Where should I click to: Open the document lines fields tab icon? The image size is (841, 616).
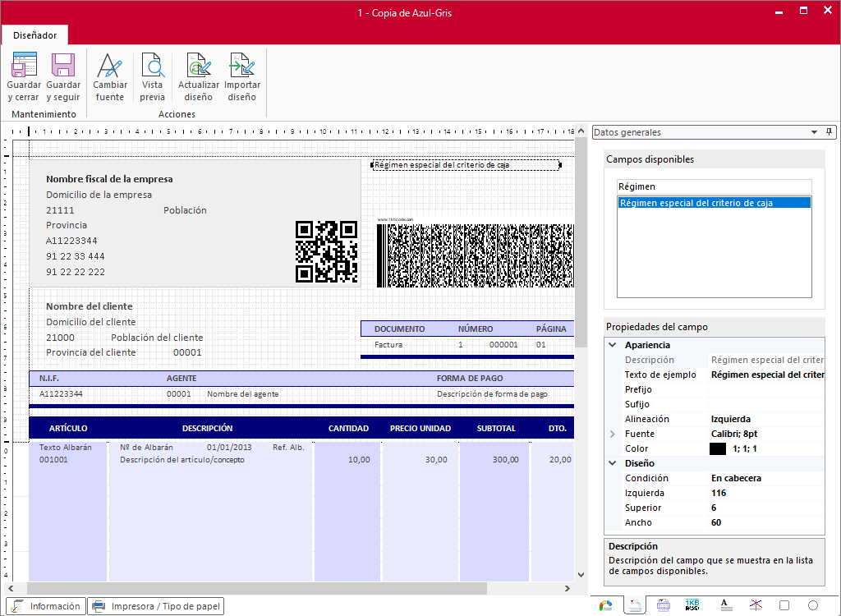click(x=664, y=606)
